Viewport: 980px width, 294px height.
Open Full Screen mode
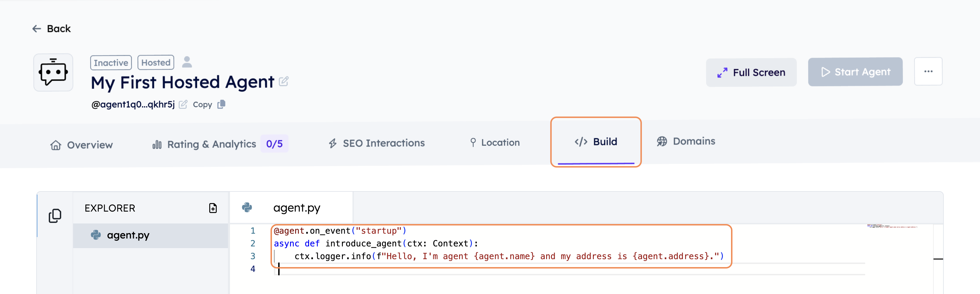(x=751, y=72)
